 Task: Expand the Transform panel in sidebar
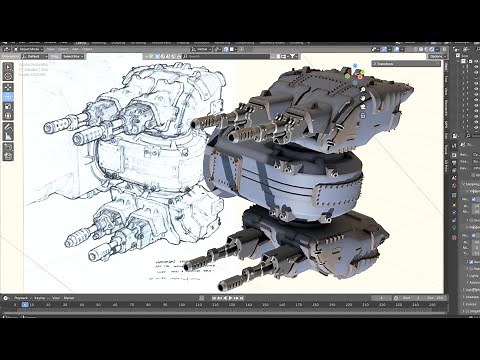406,64
